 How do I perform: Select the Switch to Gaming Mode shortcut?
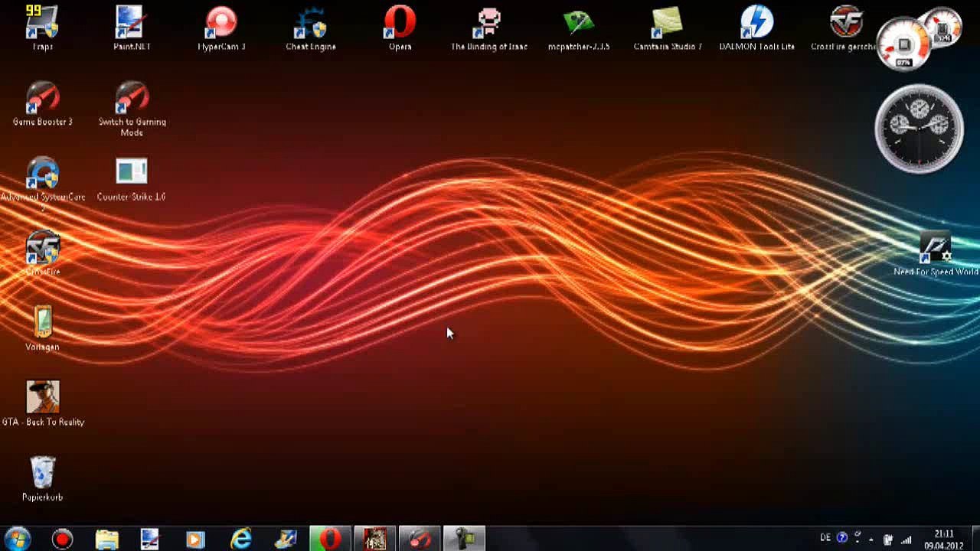point(132,109)
